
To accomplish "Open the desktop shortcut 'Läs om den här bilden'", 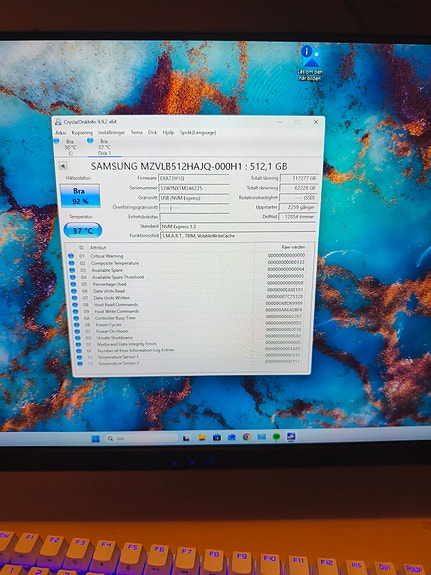I will pos(310,62).
